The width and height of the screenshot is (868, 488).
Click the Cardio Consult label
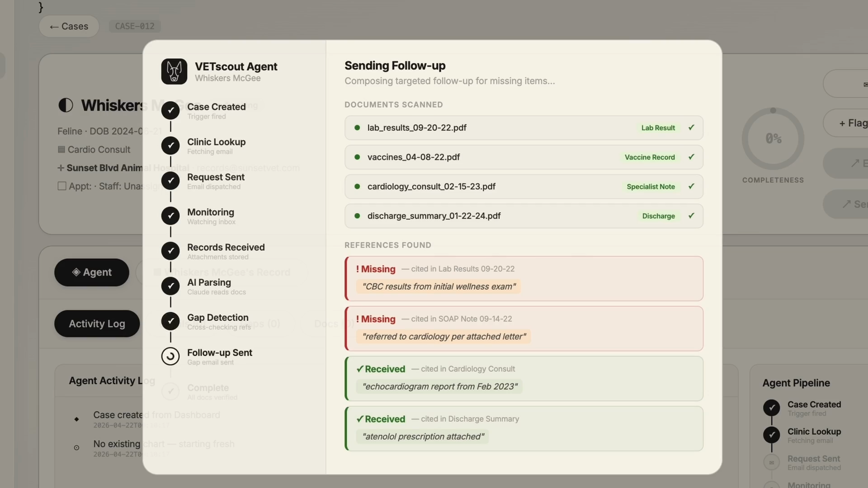tap(99, 150)
